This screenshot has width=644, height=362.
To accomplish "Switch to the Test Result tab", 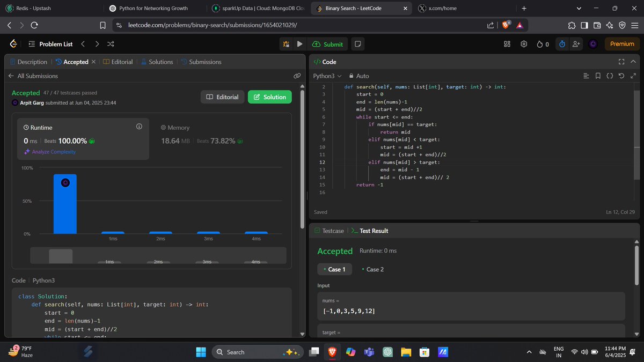I will pos(370,231).
